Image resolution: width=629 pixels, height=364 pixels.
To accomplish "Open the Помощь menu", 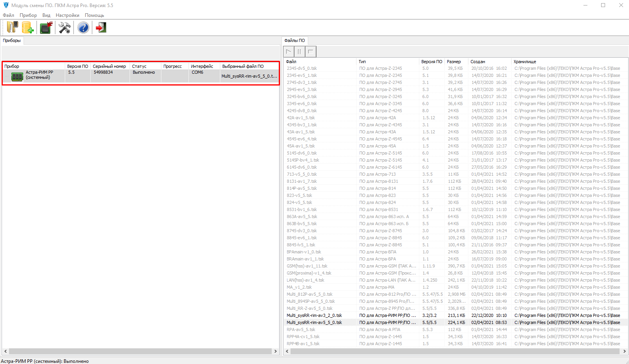I will [95, 15].
